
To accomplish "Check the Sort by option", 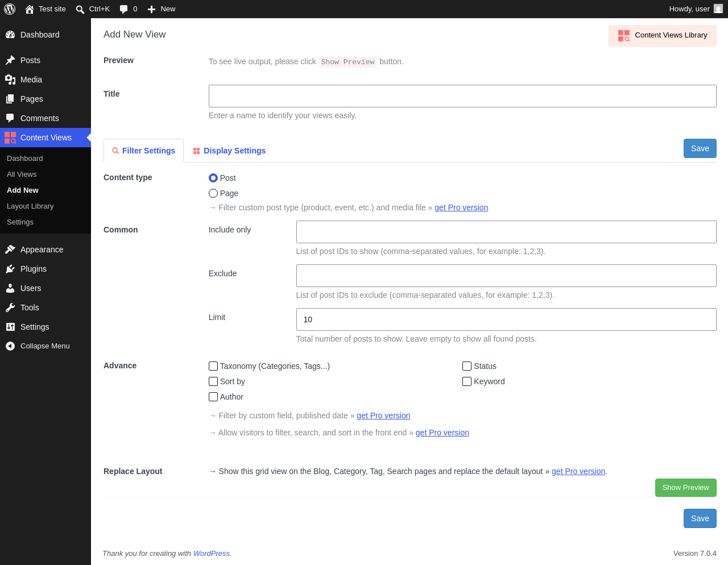I will pyautogui.click(x=213, y=381).
